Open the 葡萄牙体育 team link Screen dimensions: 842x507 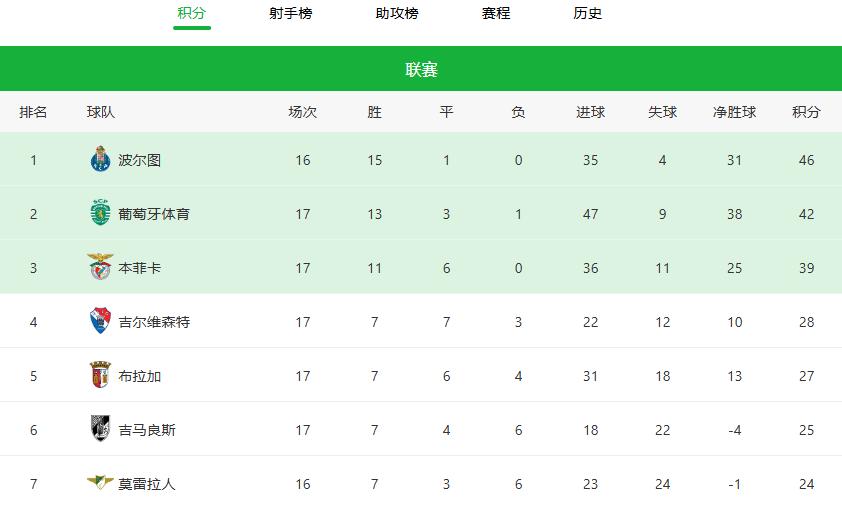point(154,214)
